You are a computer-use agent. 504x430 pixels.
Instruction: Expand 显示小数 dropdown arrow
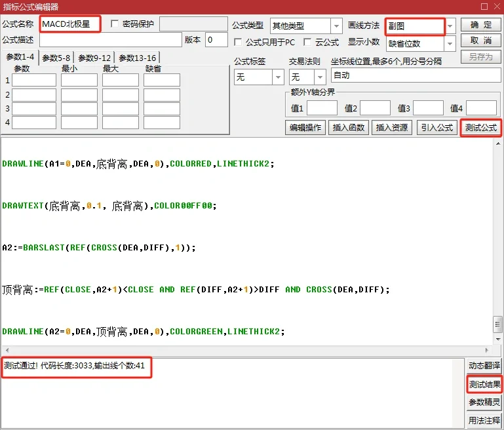[x=450, y=44]
